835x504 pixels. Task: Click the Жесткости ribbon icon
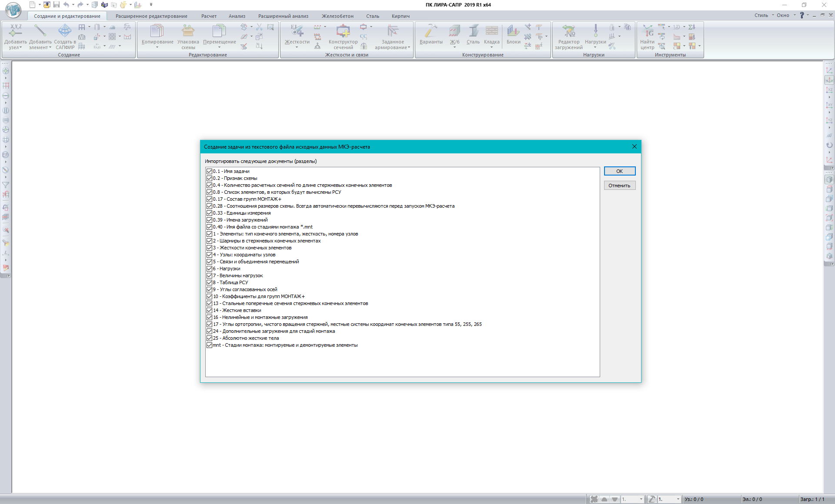pyautogui.click(x=297, y=31)
